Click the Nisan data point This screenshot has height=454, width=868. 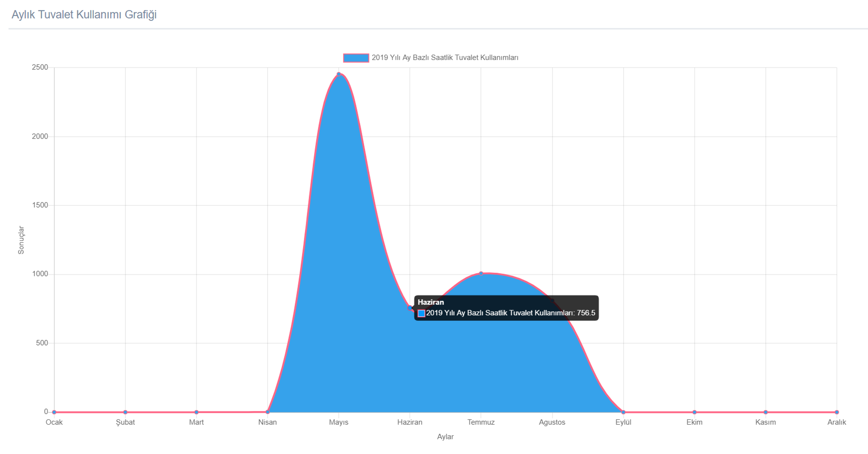pyautogui.click(x=268, y=412)
